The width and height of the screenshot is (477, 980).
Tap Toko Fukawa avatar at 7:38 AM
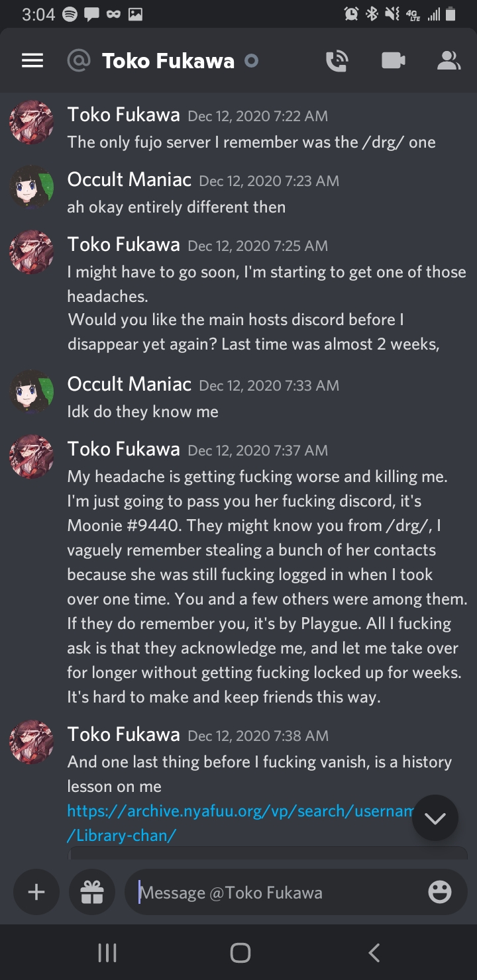[x=31, y=742]
